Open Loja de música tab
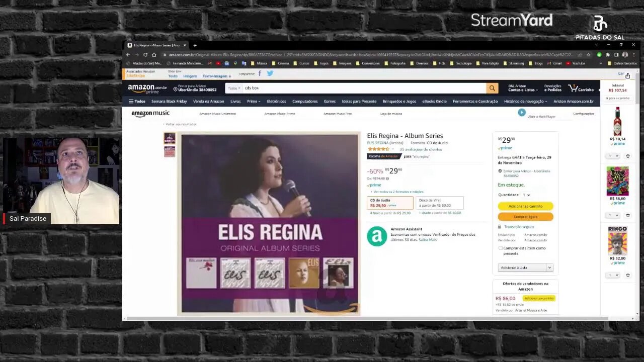Viewport: 644px width, 362px height. (x=391, y=114)
